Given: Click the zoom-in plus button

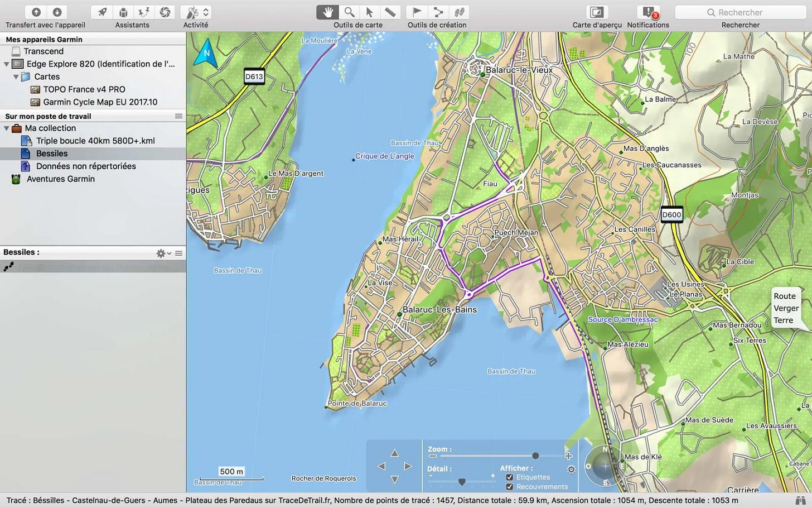Looking at the screenshot, I should (x=568, y=456).
